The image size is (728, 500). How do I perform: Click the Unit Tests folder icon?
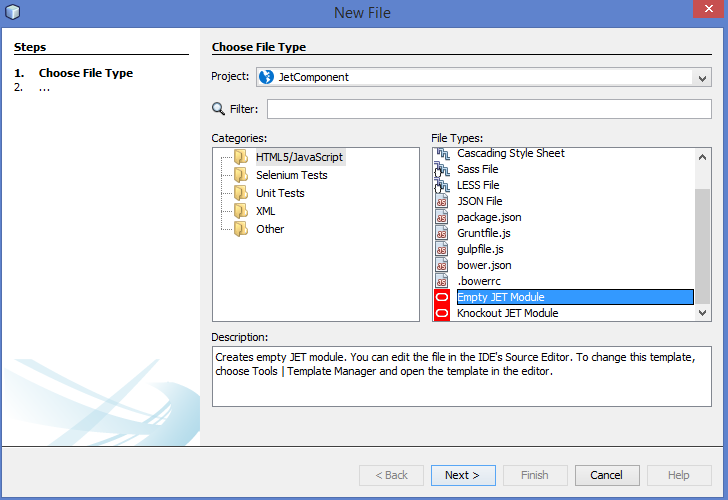[x=240, y=193]
